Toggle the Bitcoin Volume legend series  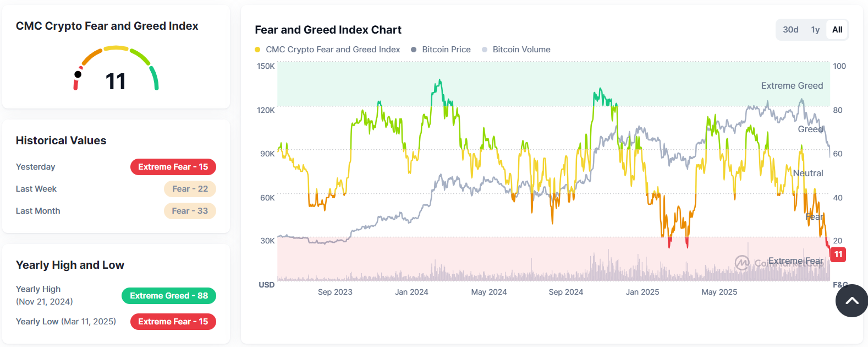coord(521,50)
